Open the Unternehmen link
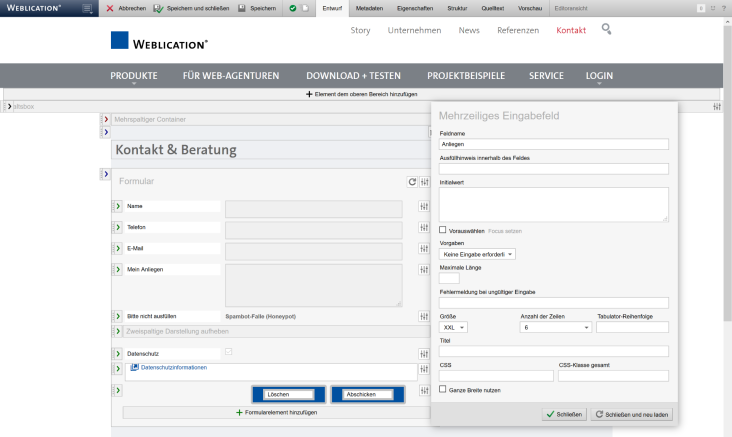This screenshot has height=437, width=732. pyautogui.click(x=414, y=30)
